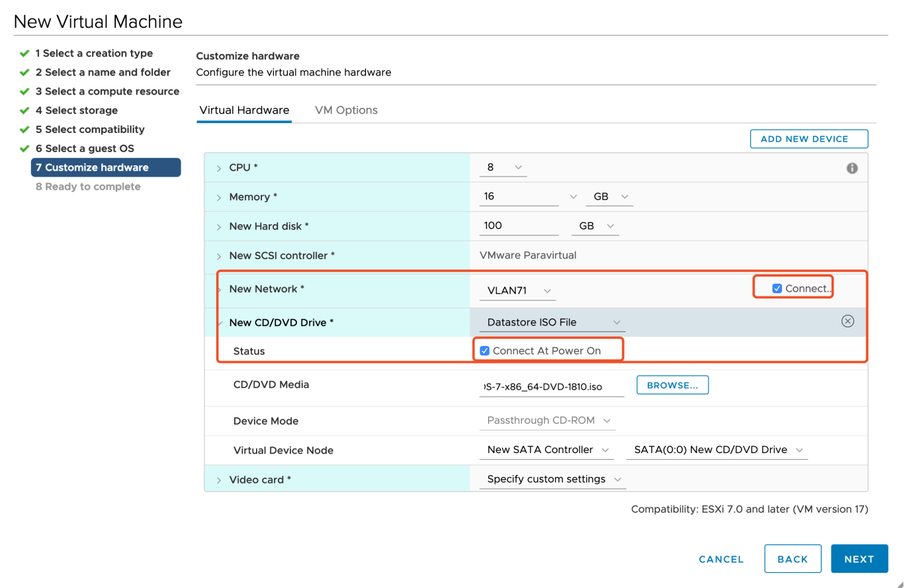Click the CD/DVD Media ISO filename field
This screenshot has width=905, height=588.
click(x=551, y=384)
